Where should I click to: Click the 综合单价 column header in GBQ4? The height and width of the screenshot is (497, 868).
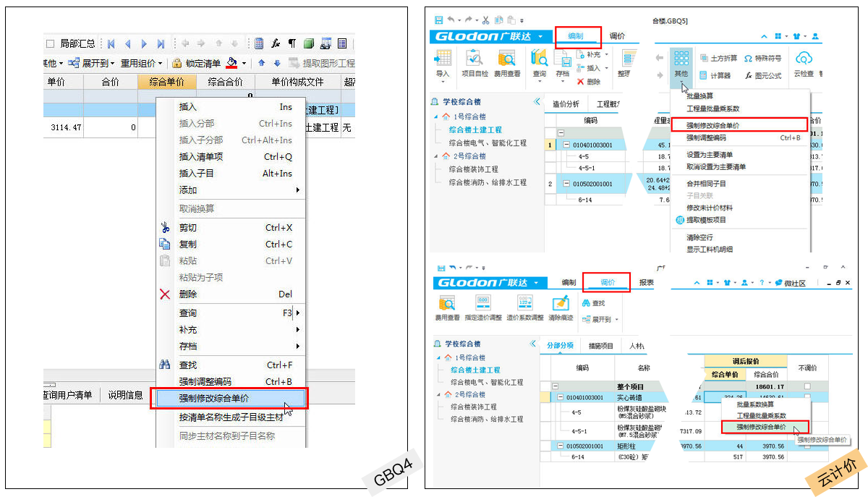tap(166, 82)
